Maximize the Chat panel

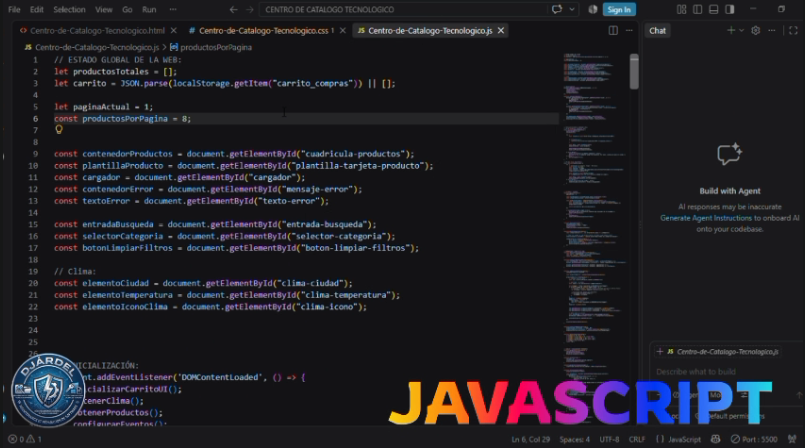[793, 31]
